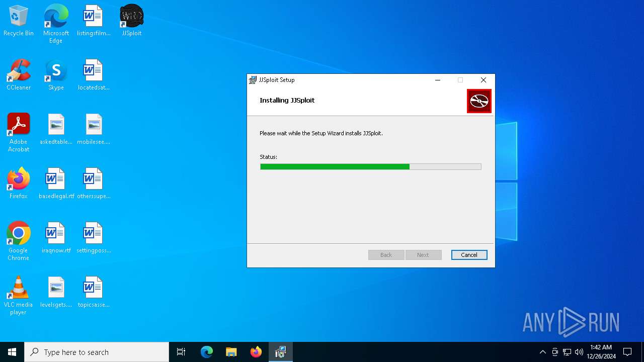Launch Firefox from the taskbar

click(256, 352)
